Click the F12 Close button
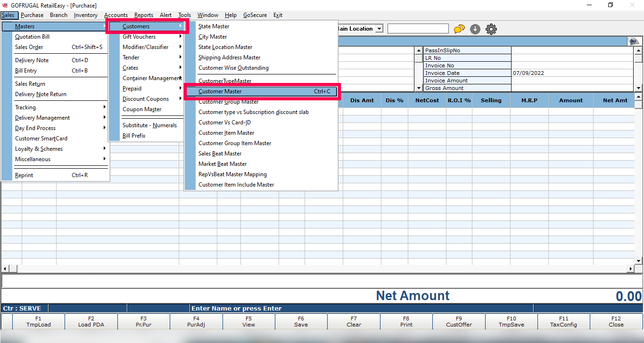Image resolution: width=644 pixels, height=343 pixels. [616, 321]
